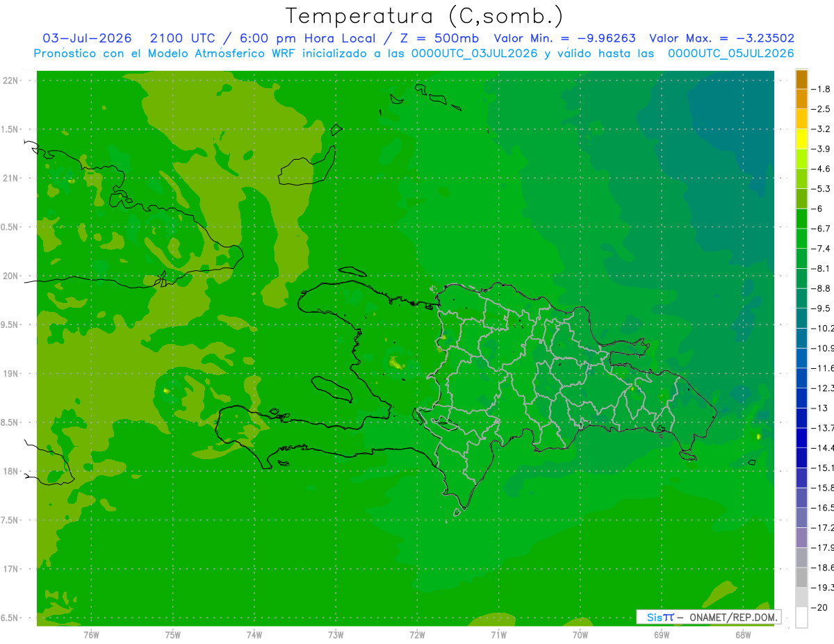This screenshot has height=644, width=834.
Task: Click the "-9.5" color scale label
Action: click(821, 308)
